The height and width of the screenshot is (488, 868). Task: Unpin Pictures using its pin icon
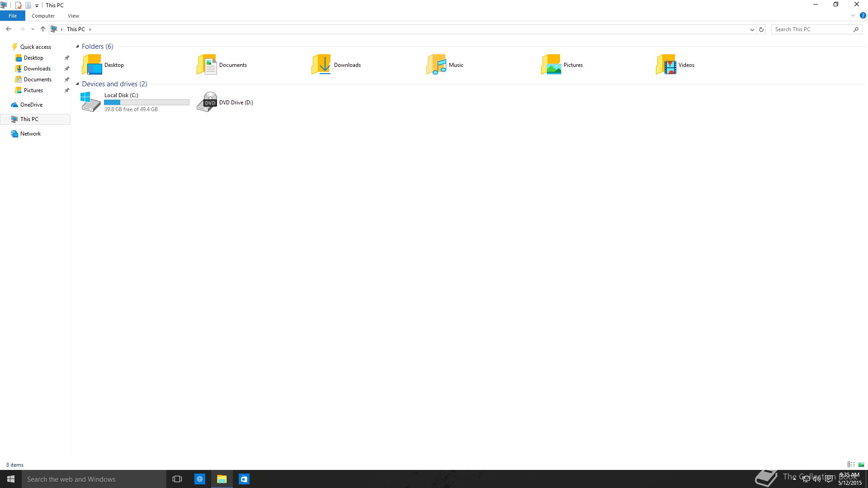pos(67,90)
